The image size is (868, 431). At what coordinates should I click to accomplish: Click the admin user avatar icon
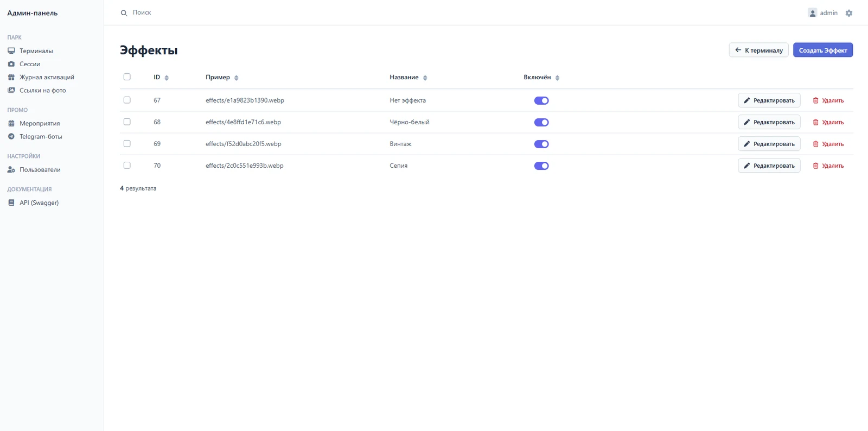812,13
